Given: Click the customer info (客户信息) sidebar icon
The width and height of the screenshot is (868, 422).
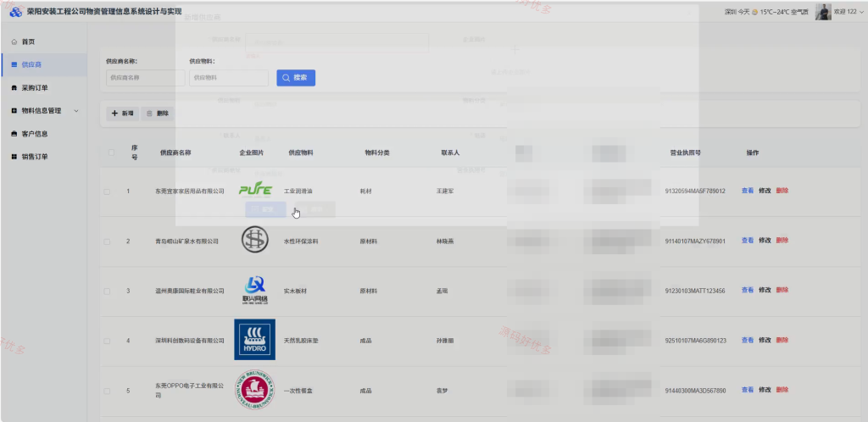Looking at the screenshot, I should pyautogui.click(x=14, y=134).
